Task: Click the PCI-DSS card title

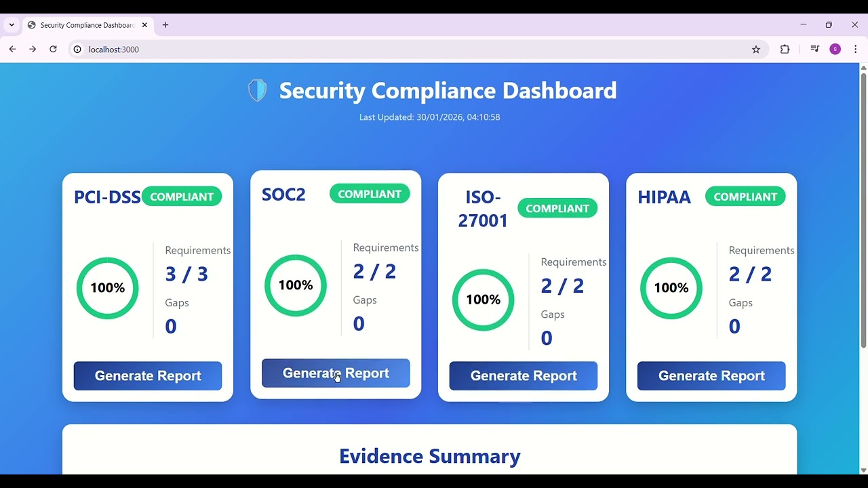Action: [x=107, y=197]
